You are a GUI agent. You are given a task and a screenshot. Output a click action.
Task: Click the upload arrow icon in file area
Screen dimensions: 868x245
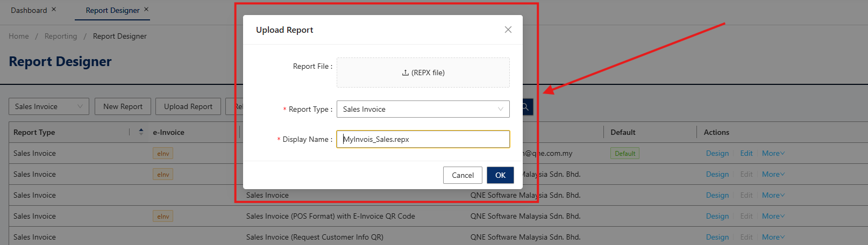coord(405,73)
